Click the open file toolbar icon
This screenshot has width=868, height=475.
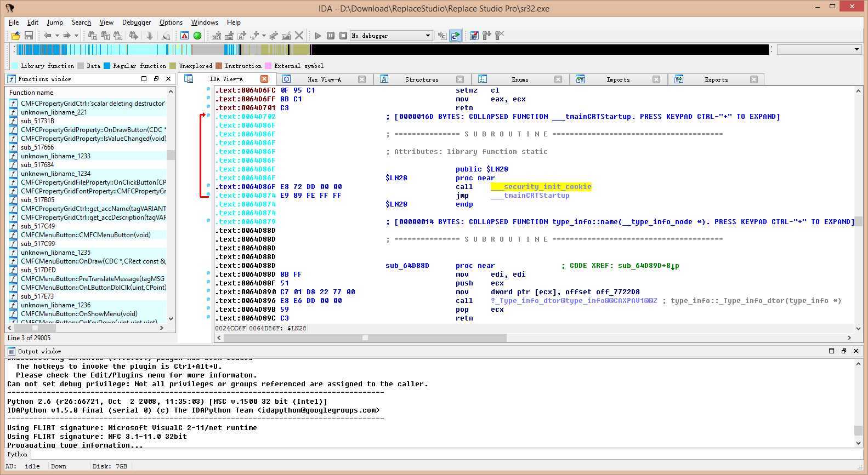click(x=15, y=36)
